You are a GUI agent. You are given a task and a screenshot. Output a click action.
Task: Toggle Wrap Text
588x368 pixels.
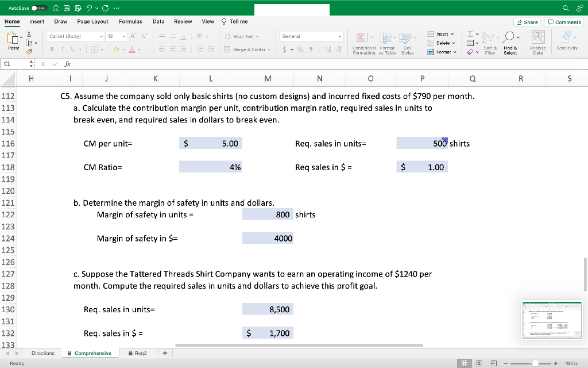pos(242,36)
